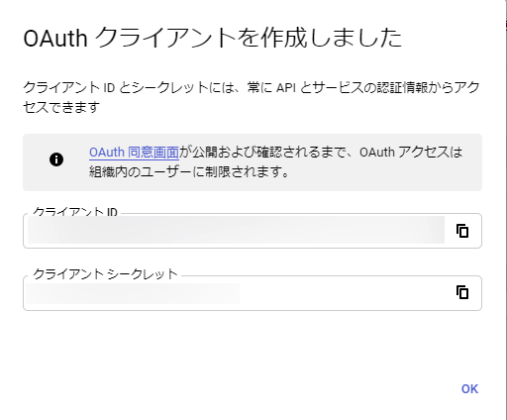Copy the クライアント シークレット value
This screenshot has height=420, width=507.
point(462,292)
